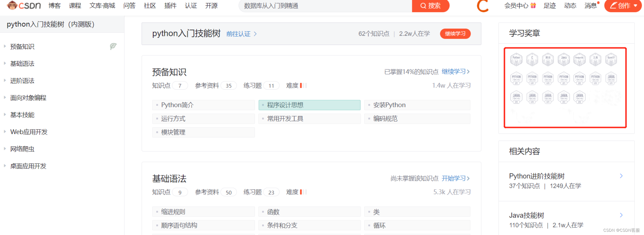Open the 常用开发工具 knowledge point
Image resolution: width=644 pixels, height=235 pixels.
point(309,119)
